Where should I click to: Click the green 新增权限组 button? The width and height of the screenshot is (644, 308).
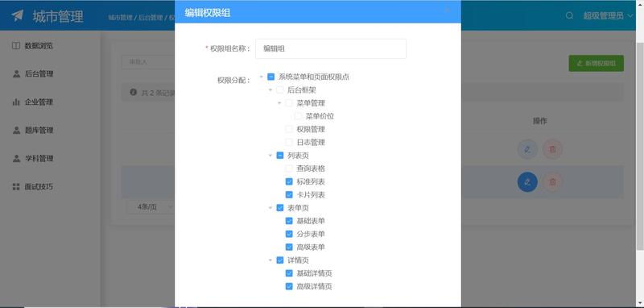coord(596,64)
